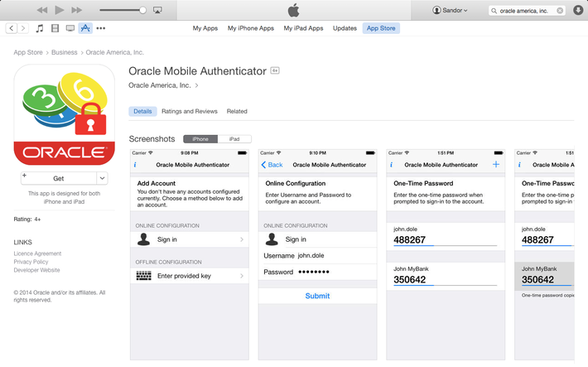The image size is (588, 367).
Task: Click the search field magnifier icon
Action: (494, 11)
